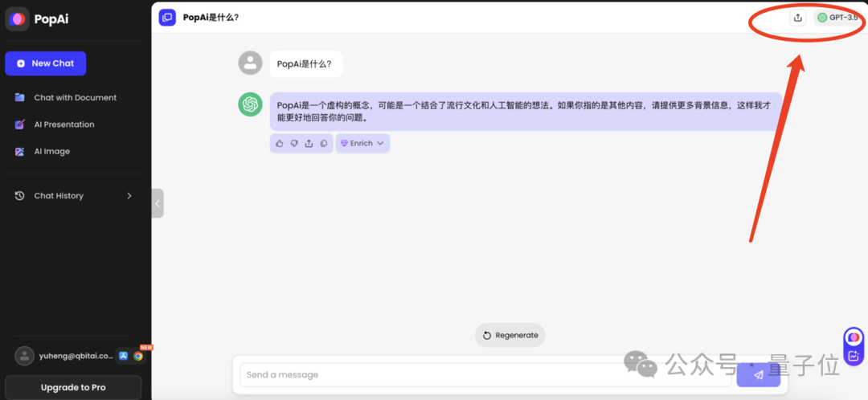Click the floating PopAi assistant icon
The height and width of the screenshot is (400, 868).
point(854,337)
